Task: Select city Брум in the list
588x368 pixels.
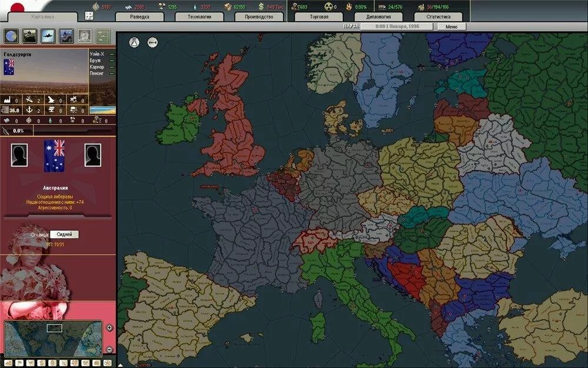Action: 95,61
